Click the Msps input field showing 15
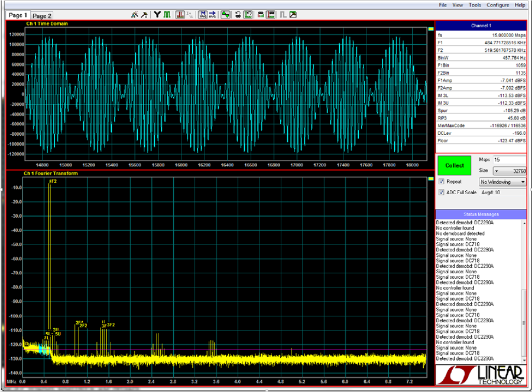The height and width of the screenshot is (392, 532). click(510, 159)
